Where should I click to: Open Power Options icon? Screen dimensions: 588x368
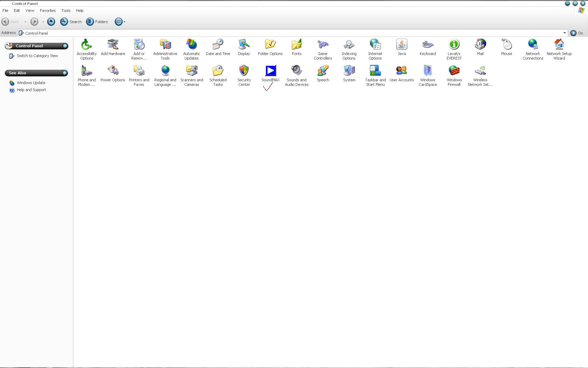point(113,71)
